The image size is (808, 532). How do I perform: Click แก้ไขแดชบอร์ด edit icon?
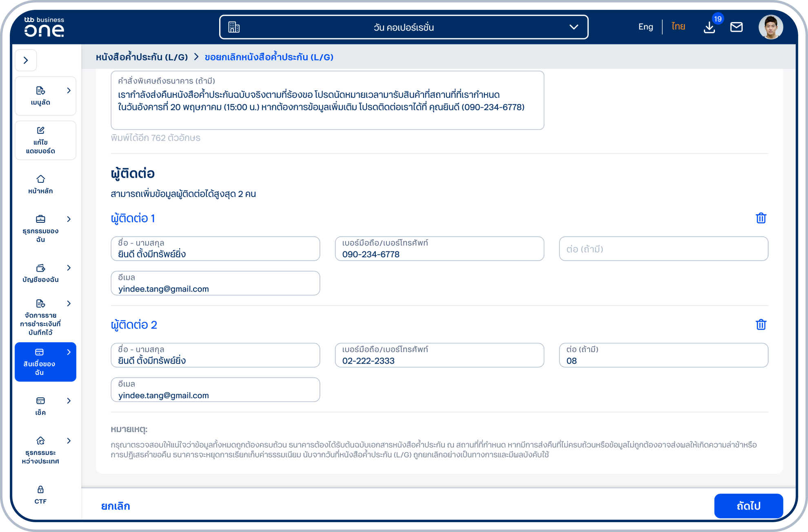pos(40,140)
